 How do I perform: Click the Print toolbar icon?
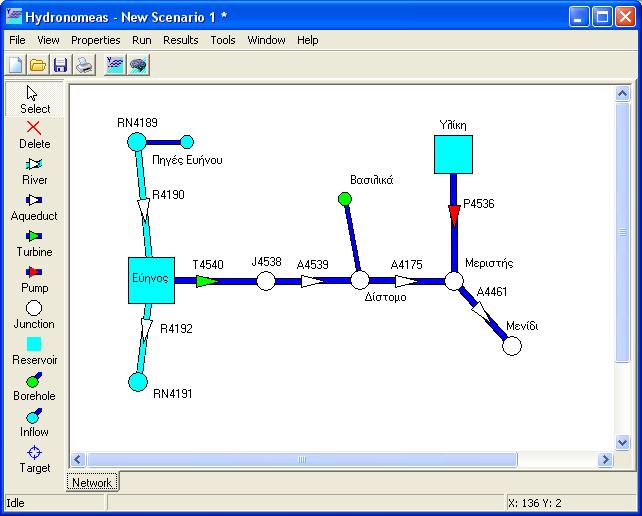click(84, 65)
